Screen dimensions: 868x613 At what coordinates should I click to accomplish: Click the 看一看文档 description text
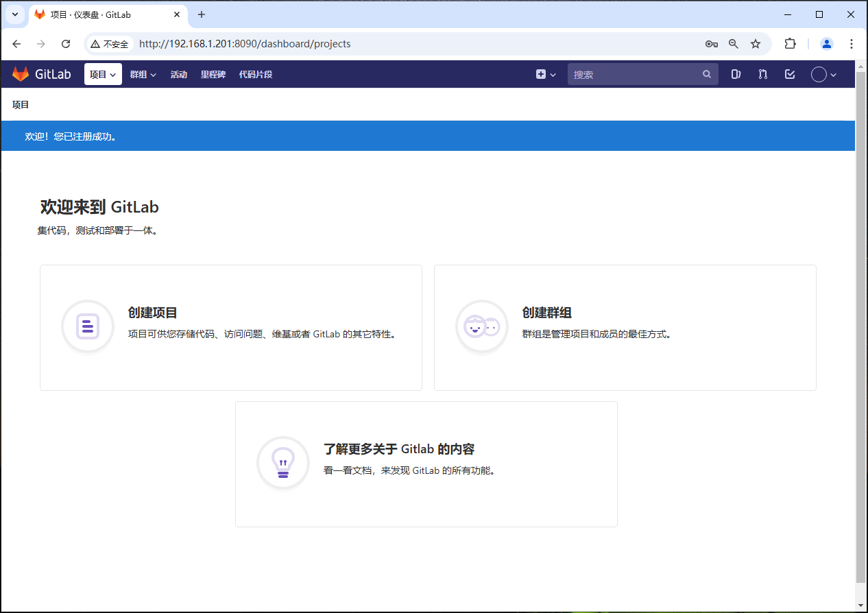[x=410, y=471]
